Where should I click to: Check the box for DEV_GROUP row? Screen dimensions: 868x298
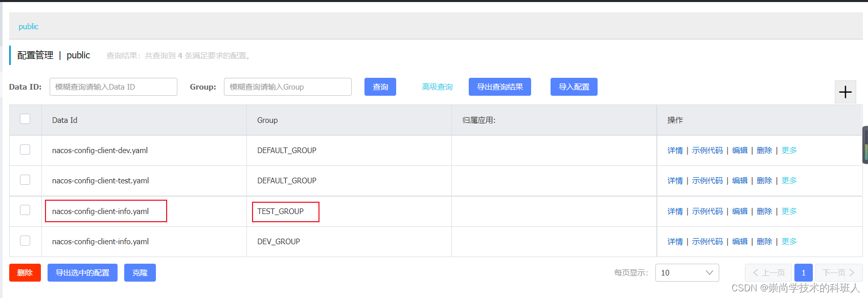pos(25,241)
